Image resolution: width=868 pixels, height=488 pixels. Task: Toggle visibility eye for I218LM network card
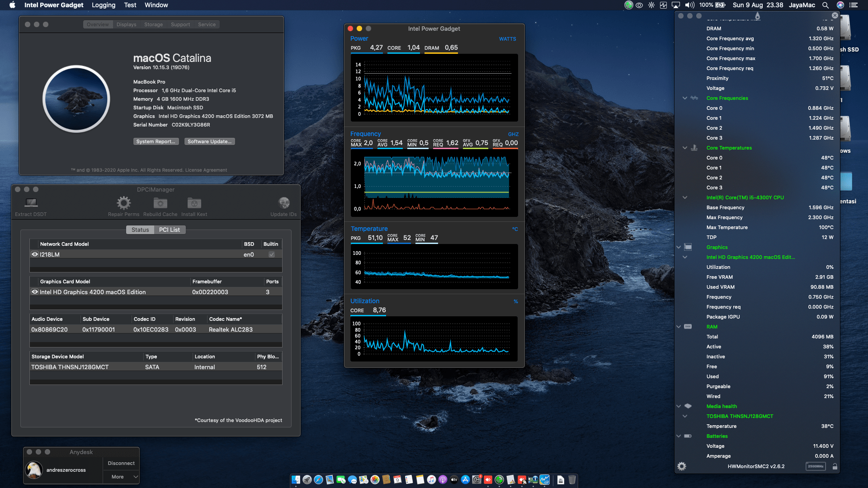(x=35, y=254)
